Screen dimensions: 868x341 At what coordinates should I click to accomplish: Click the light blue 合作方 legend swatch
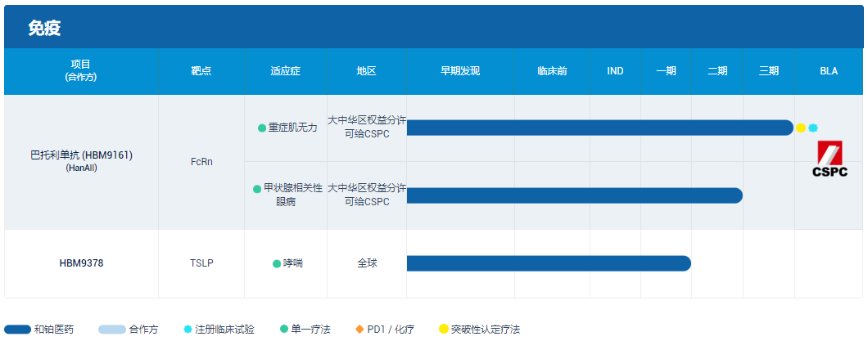click(x=111, y=330)
